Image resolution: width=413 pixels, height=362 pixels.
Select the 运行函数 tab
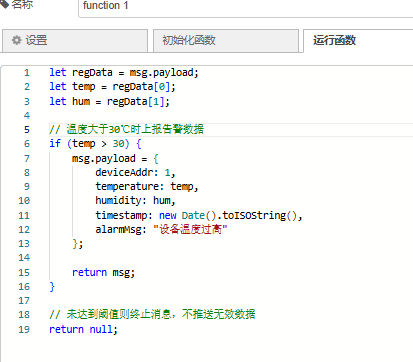click(x=358, y=41)
